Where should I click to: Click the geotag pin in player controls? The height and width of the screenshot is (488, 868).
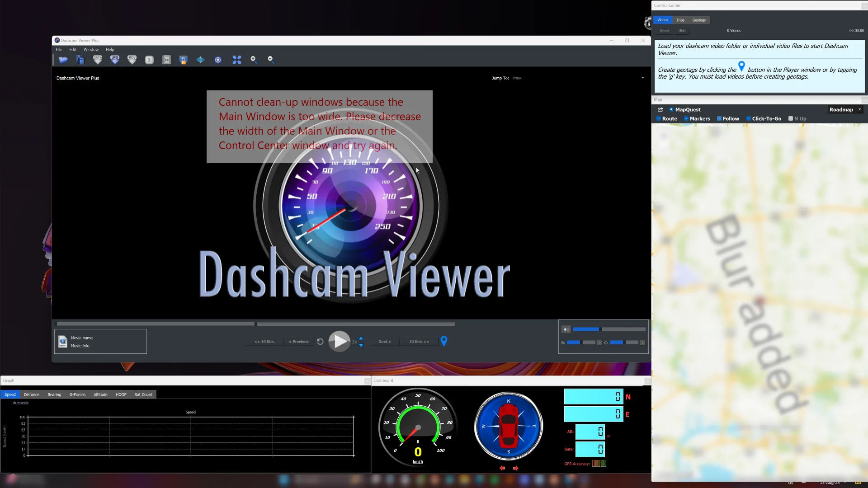444,341
